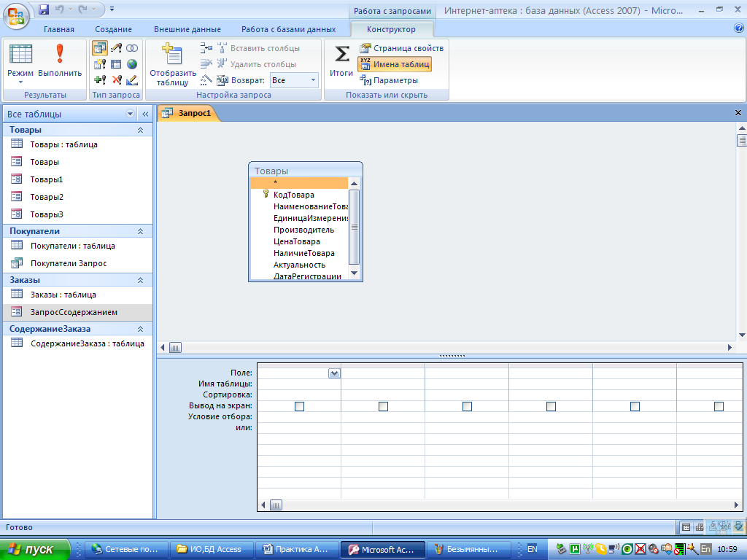
Task: Open the Все таблицы filter dropdown
Action: [130, 114]
